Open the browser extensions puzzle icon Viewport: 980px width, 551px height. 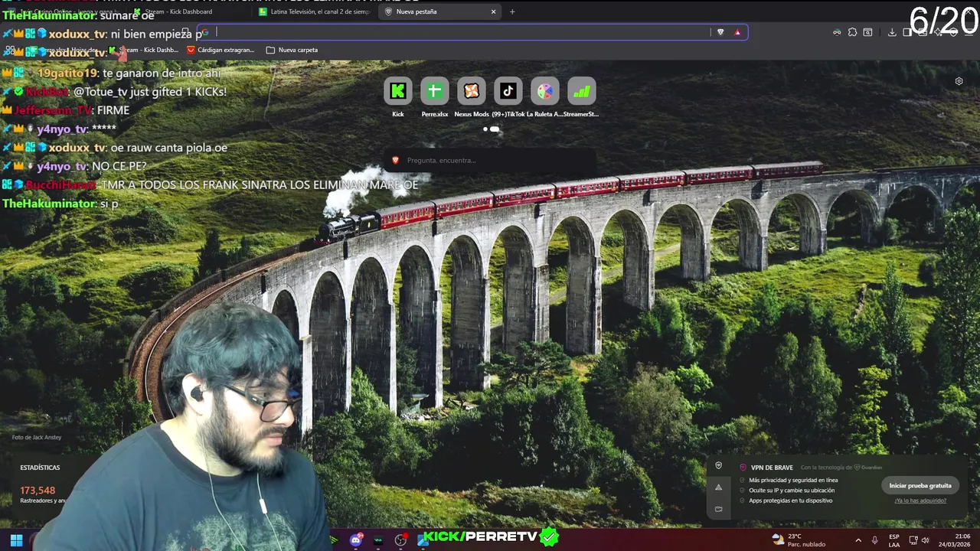[x=852, y=32]
